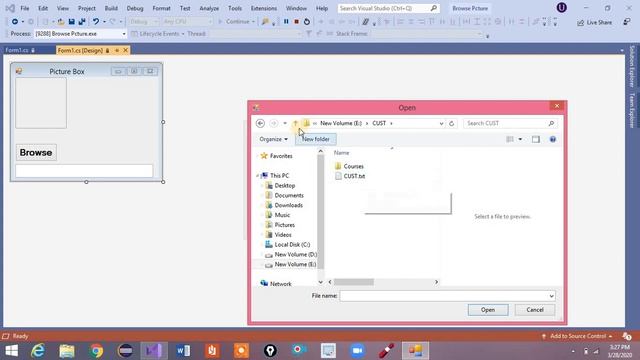Image resolution: width=640 pixels, height=360 pixels.
Task: Open the Organize dropdown menu
Action: pyautogui.click(x=273, y=139)
